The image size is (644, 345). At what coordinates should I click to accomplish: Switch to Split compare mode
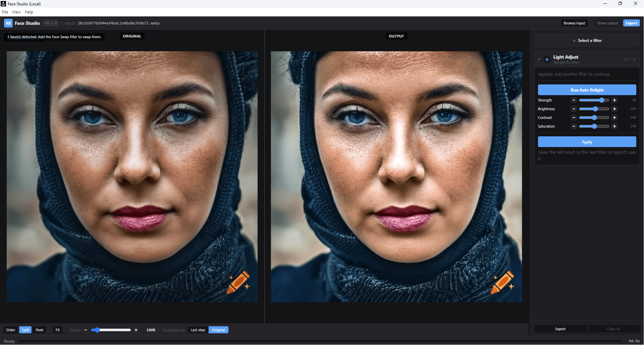(25, 330)
